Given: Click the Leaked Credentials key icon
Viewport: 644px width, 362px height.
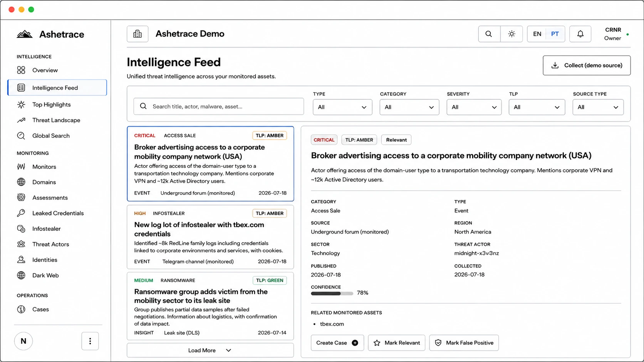Looking at the screenshot, I should pos(21,213).
